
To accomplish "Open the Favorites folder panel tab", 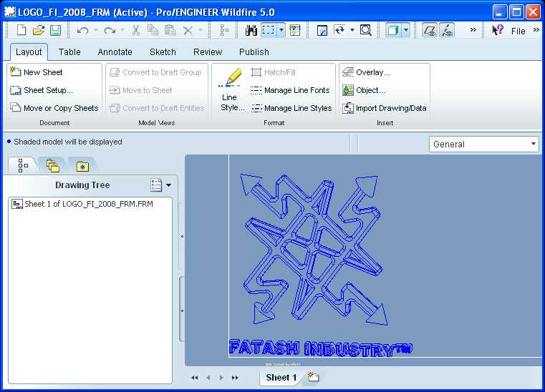I will [83, 165].
